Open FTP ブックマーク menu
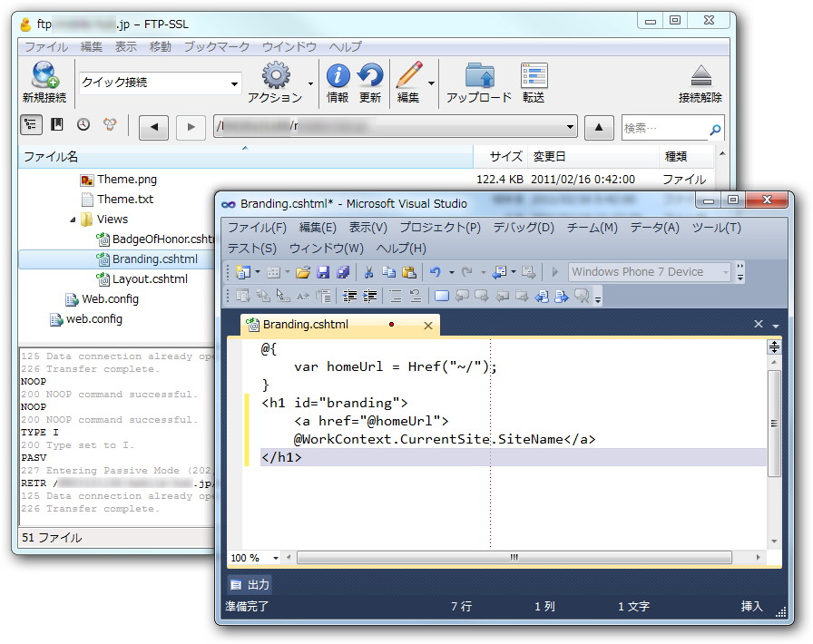Image resolution: width=813 pixels, height=644 pixels. [x=216, y=46]
